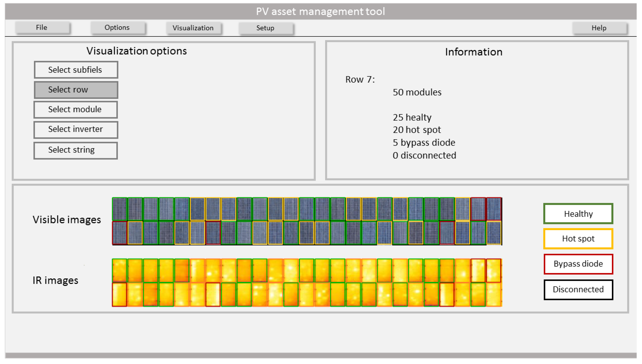The width and height of the screenshot is (642, 364).
Task: Open the Setup menu
Action: [266, 28]
